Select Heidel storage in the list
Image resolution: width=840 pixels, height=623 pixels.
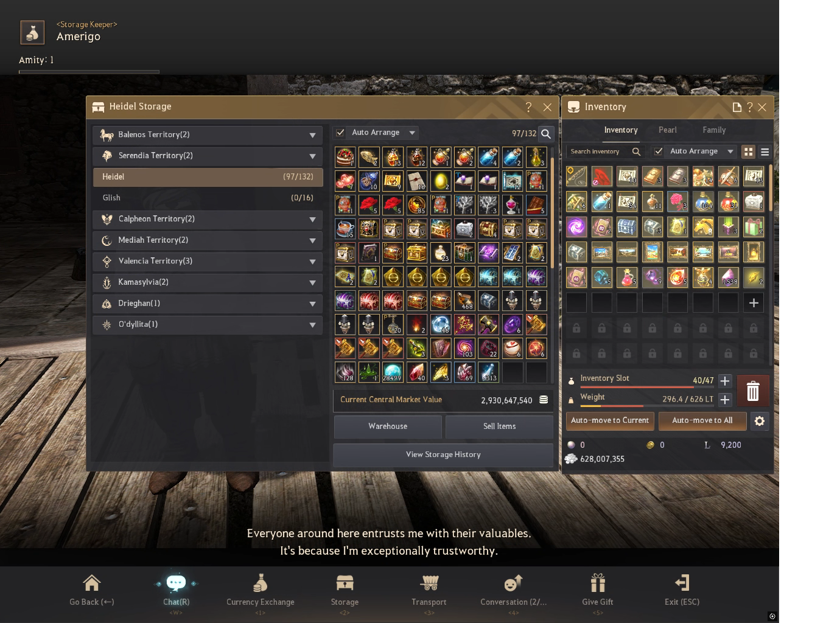coord(208,177)
